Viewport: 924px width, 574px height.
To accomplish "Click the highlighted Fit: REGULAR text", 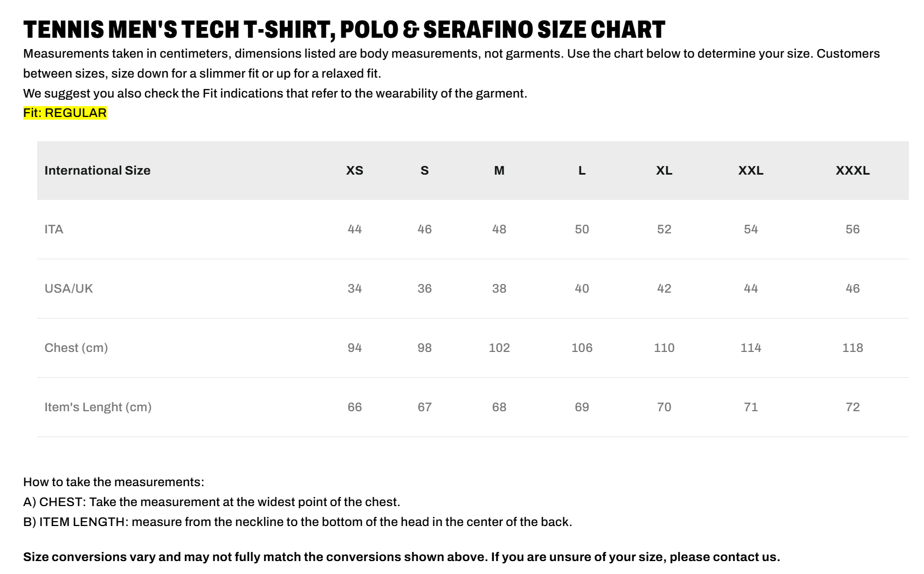I will (x=65, y=113).
